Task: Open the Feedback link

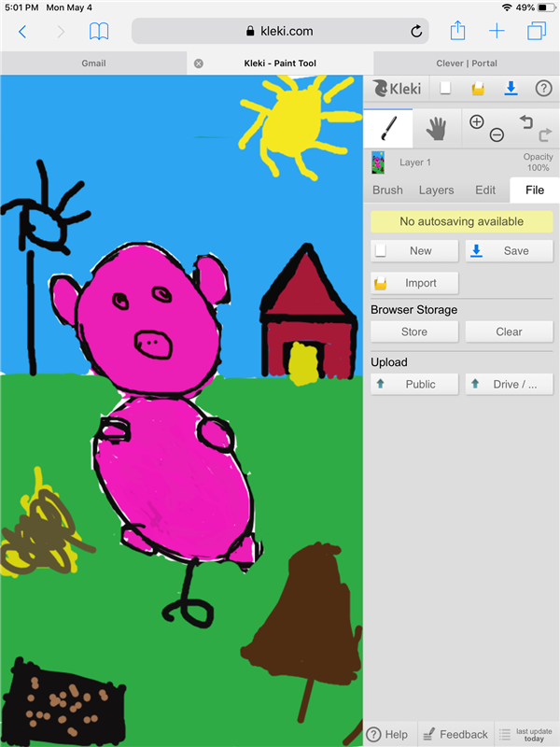Action: tap(455, 735)
